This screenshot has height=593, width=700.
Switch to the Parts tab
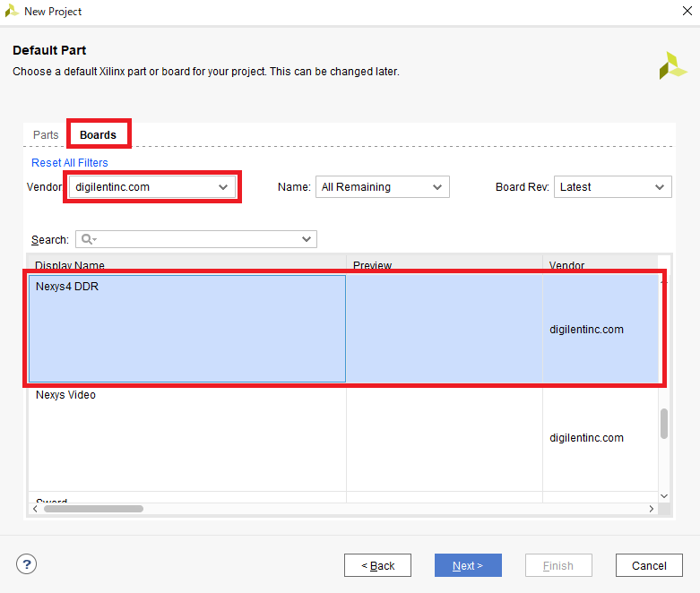coord(46,134)
